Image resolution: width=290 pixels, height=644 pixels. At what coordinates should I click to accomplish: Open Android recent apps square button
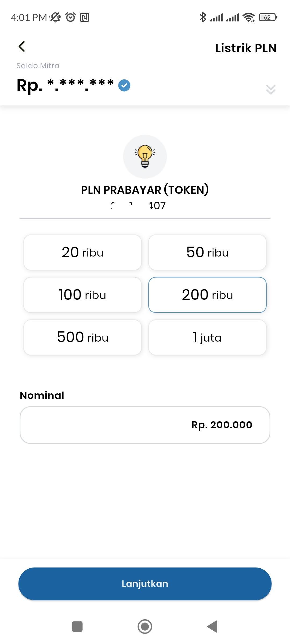77,627
